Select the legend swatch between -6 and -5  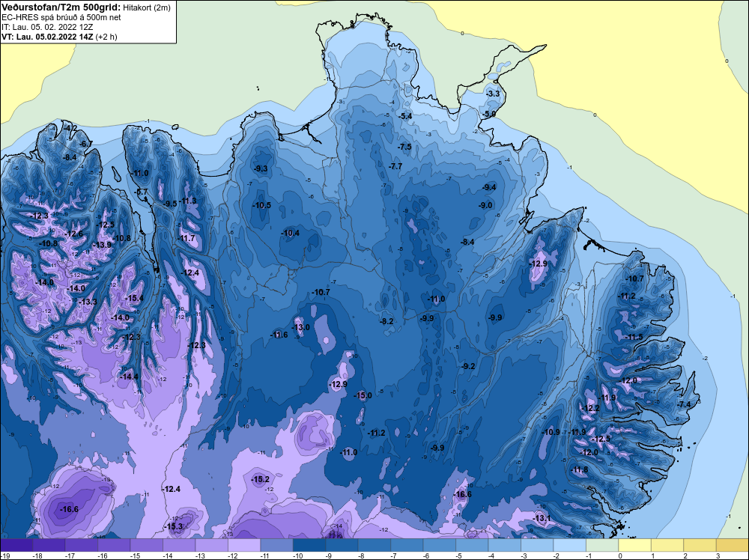click(x=440, y=545)
